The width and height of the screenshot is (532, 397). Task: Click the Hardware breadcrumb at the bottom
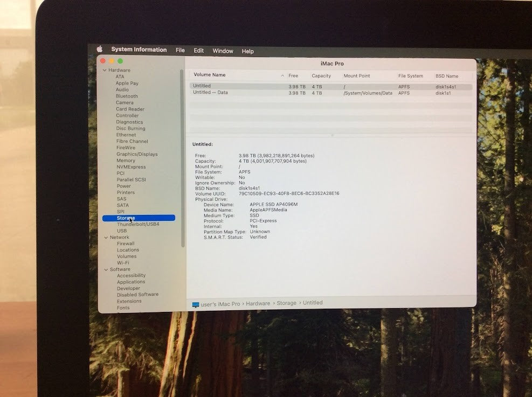point(258,303)
